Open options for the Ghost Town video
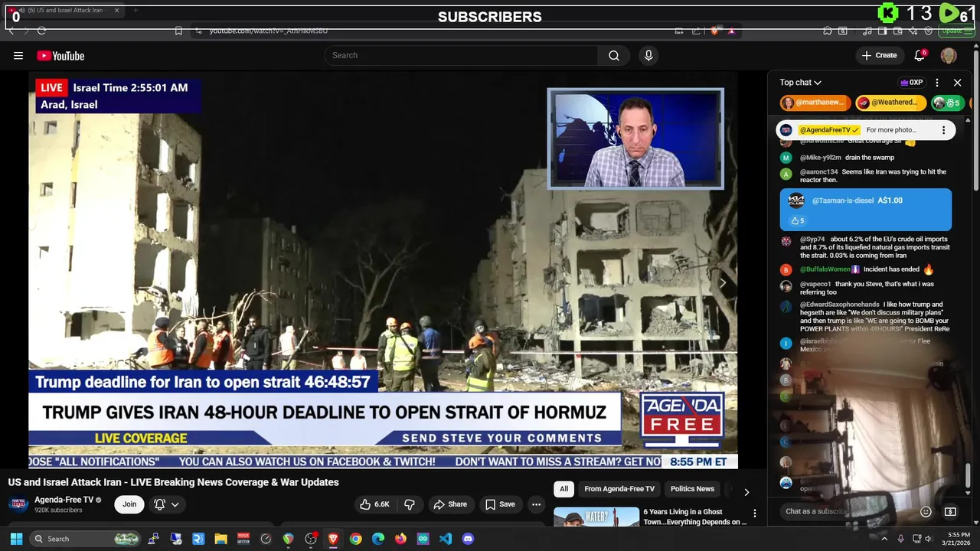Viewport: 980px width, 551px height. 754,514
